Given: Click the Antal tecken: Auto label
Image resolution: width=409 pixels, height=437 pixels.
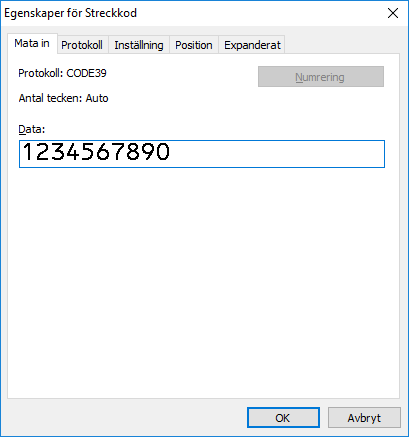Looking at the screenshot, I should click(x=63, y=98).
